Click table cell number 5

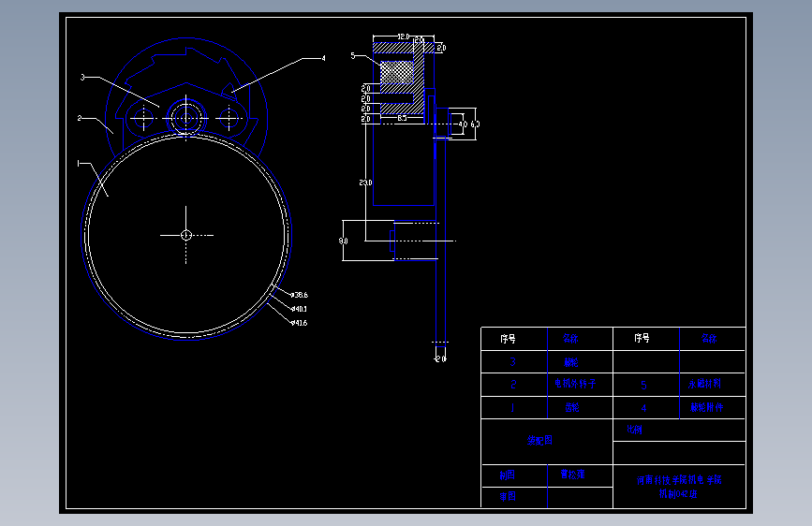pos(643,386)
